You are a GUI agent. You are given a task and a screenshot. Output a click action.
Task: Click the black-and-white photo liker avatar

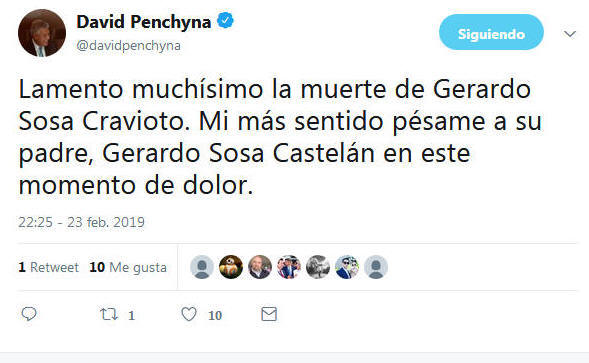coord(318,267)
